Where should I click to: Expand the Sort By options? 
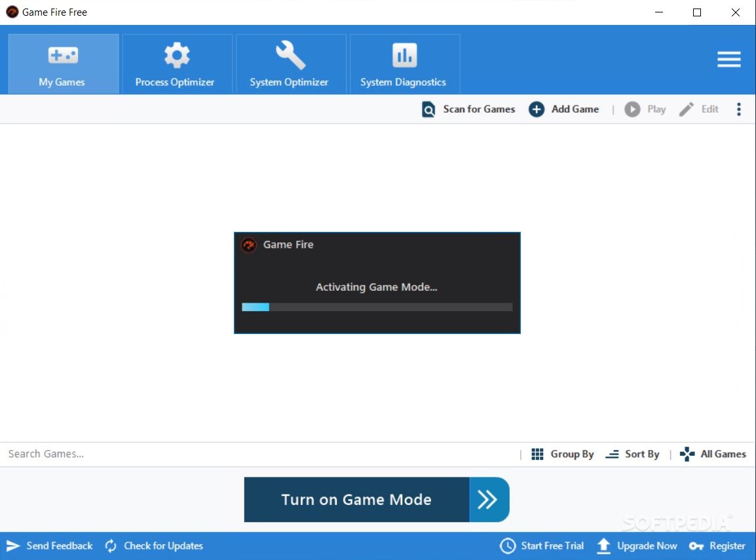click(642, 454)
